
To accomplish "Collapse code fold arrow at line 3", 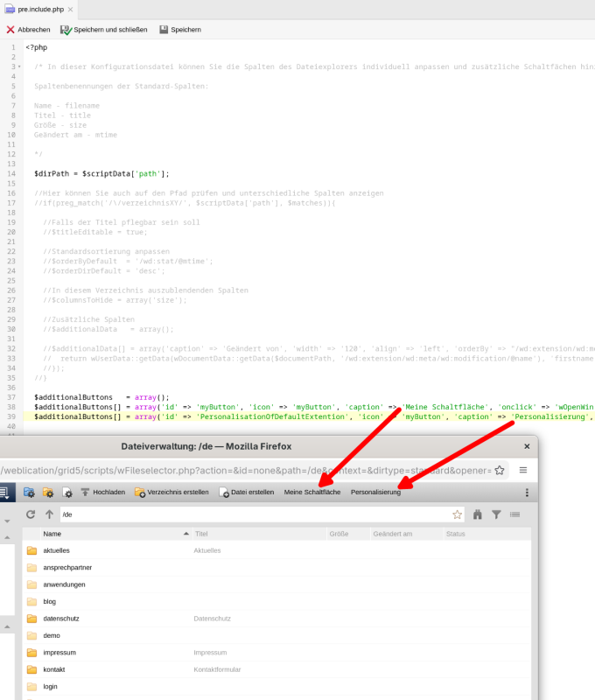I will [x=18, y=66].
